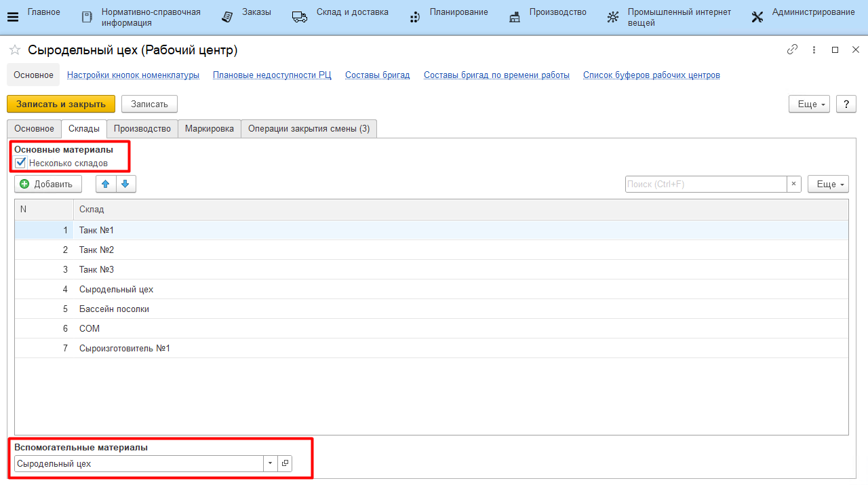Expand the 'Вспомогательные материалы' dropdown arrow

[x=270, y=463]
